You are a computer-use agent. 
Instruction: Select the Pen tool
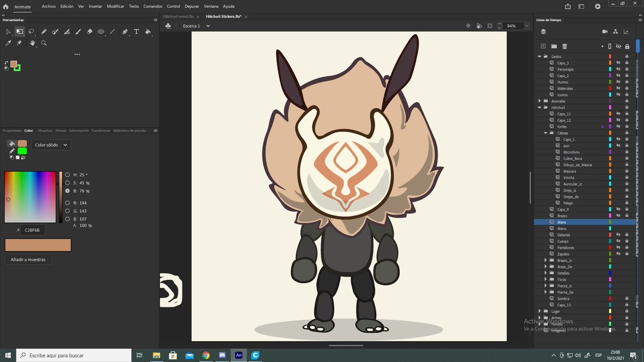125,32
